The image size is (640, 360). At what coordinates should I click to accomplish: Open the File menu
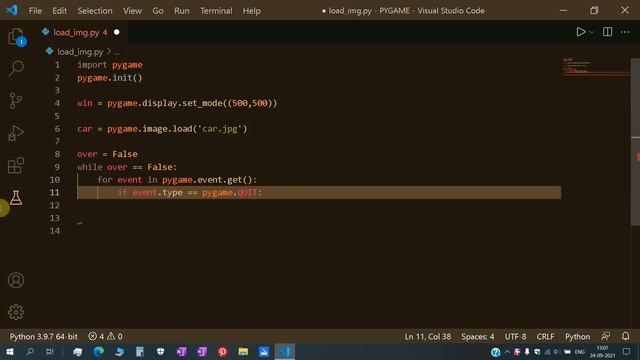tap(35, 11)
